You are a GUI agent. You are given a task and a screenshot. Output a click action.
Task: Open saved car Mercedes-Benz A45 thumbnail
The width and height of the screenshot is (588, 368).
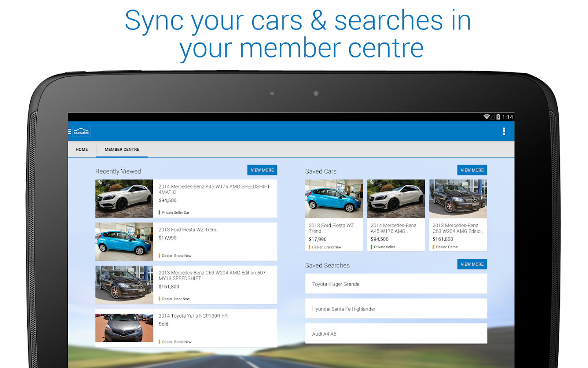click(396, 199)
